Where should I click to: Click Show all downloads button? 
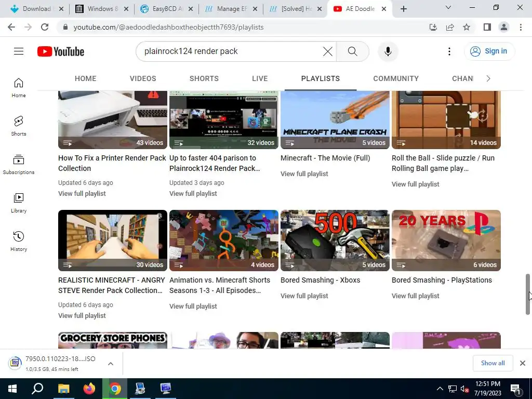pyautogui.click(x=493, y=363)
